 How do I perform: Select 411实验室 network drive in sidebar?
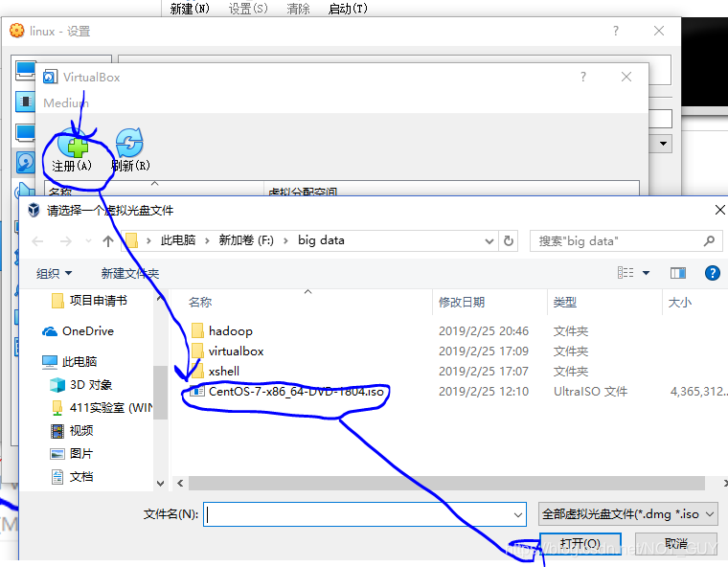pos(102,408)
